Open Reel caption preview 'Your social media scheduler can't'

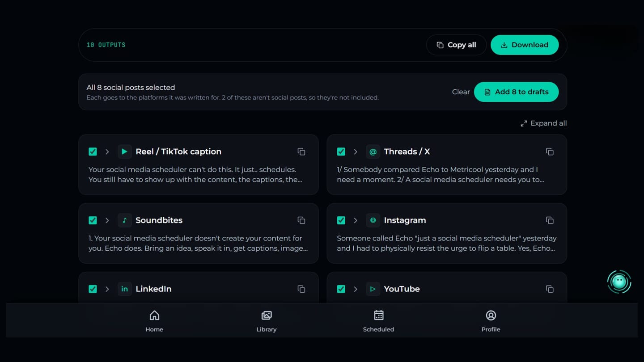click(x=195, y=175)
